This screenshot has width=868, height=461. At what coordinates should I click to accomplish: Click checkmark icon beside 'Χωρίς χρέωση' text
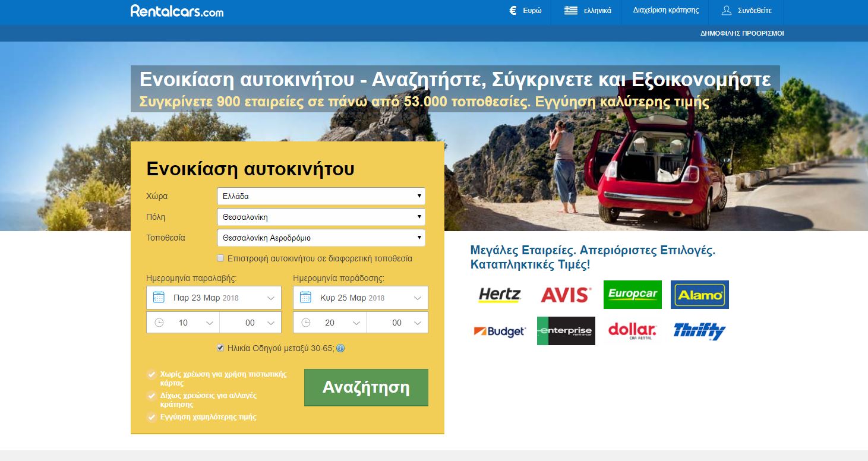(x=151, y=374)
